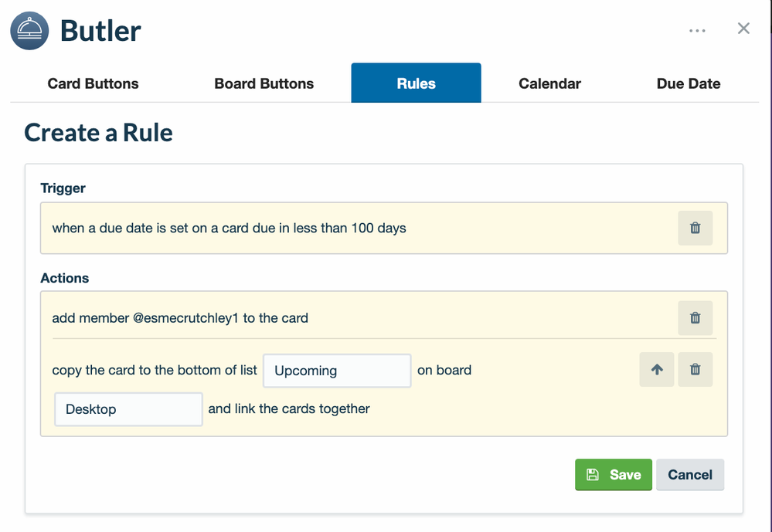
Task: Click the 'Trigger' section label
Action: 63,188
